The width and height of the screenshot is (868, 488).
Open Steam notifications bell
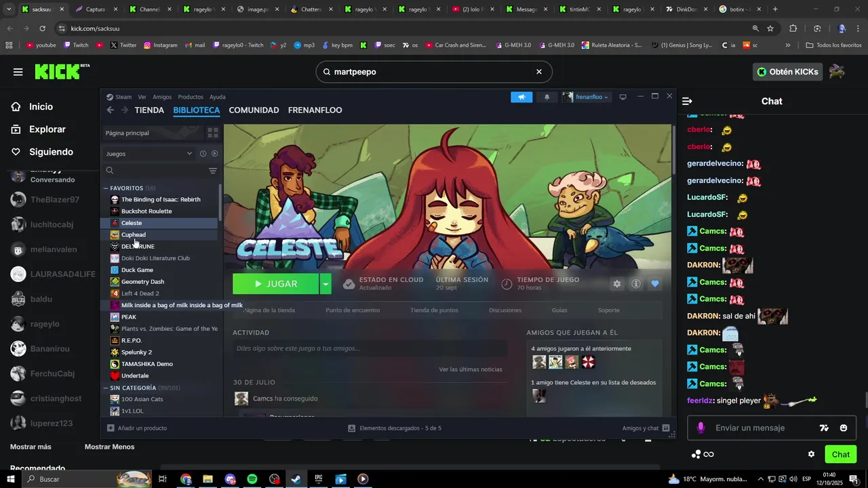(547, 97)
